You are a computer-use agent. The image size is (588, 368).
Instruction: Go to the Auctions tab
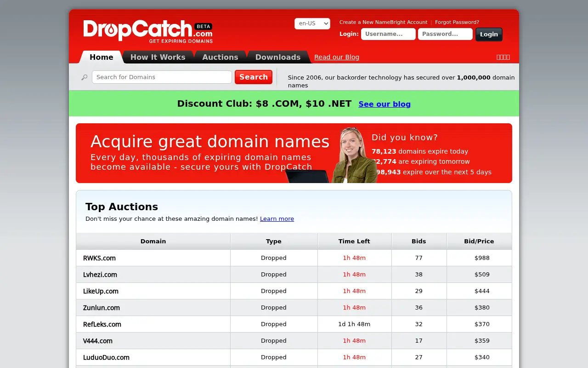click(220, 57)
